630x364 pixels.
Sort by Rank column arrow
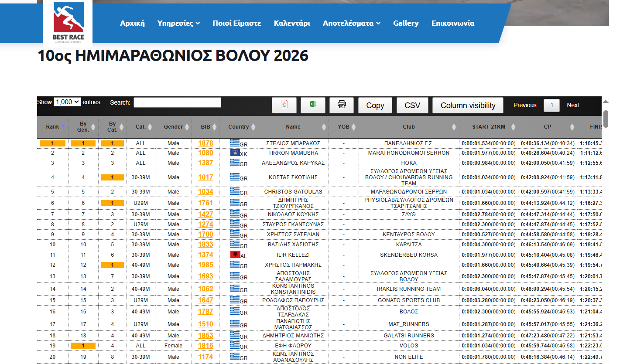point(63,126)
